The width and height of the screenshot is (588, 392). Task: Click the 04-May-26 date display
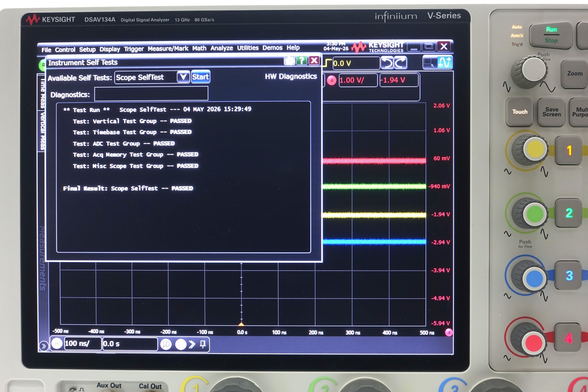pyautogui.click(x=336, y=49)
